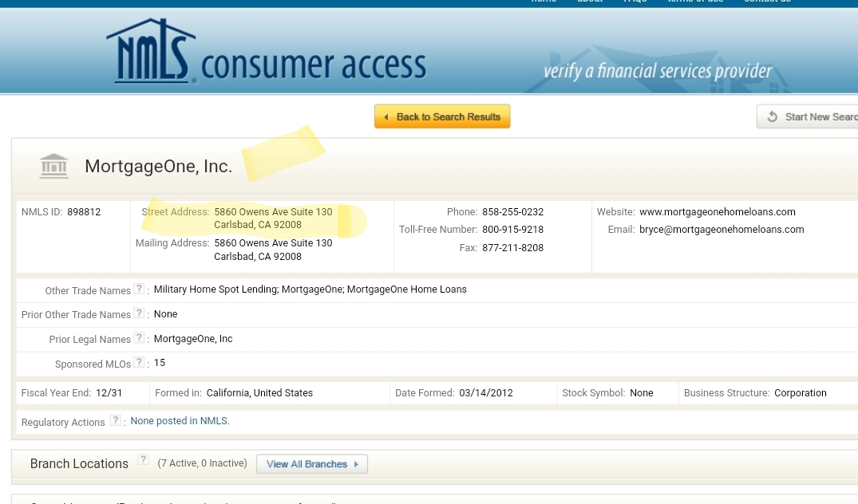Screen dimensions: 858x504
Task: Open help icon next to Other Trade Names
Action: [140, 289]
